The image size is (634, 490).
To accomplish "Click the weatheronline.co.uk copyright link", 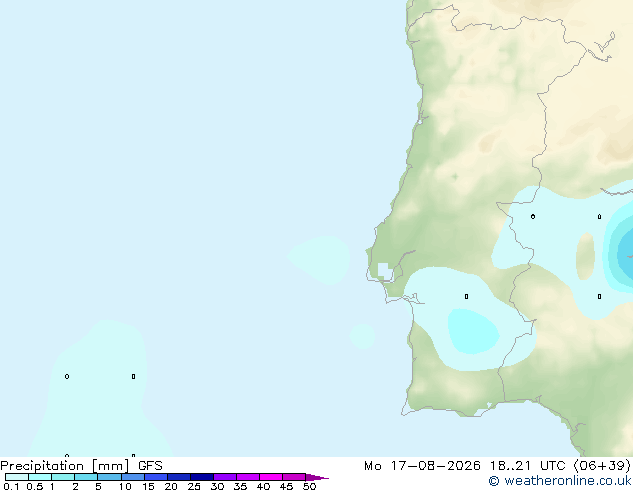I will coord(560,481).
